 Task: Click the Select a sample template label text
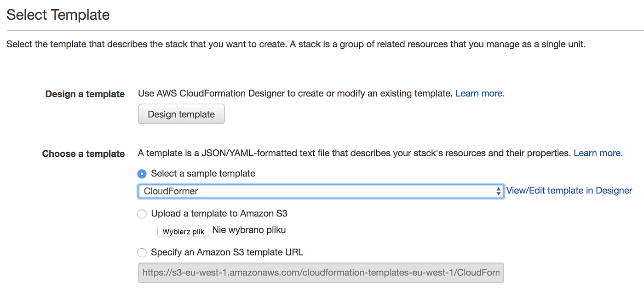click(203, 173)
